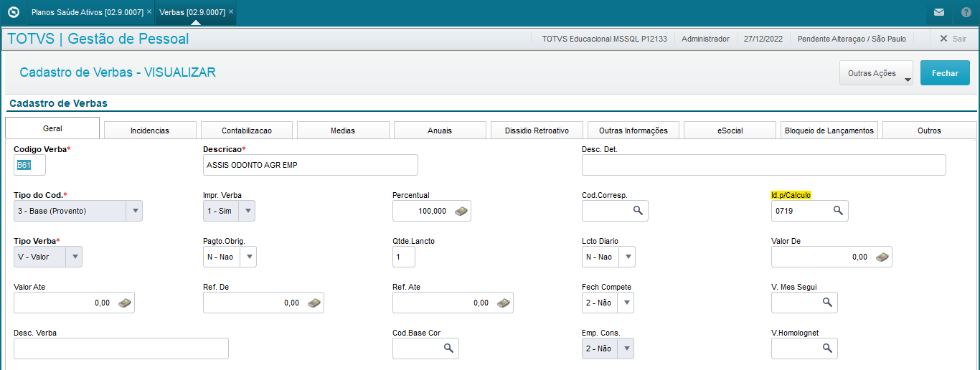Switch to the Outros tab
Viewport: 980px width, 370px height.
click(x=929, y=131)
